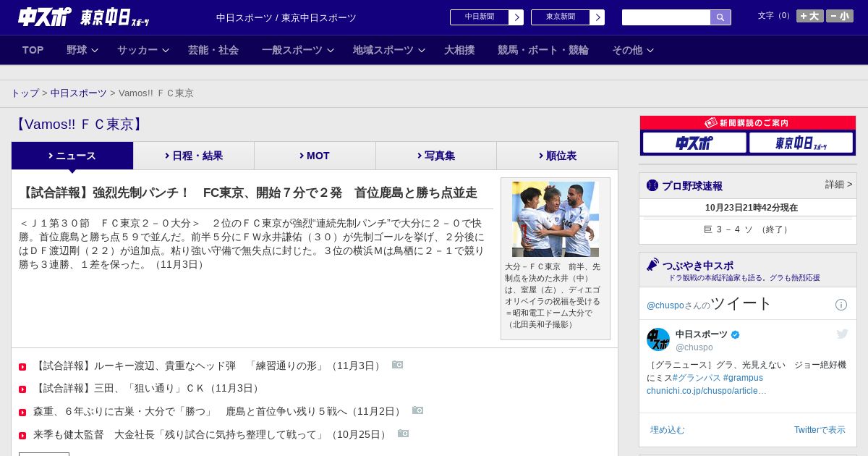Click Twitterで表示 link
Screen dimensions: 868x456
820,430
